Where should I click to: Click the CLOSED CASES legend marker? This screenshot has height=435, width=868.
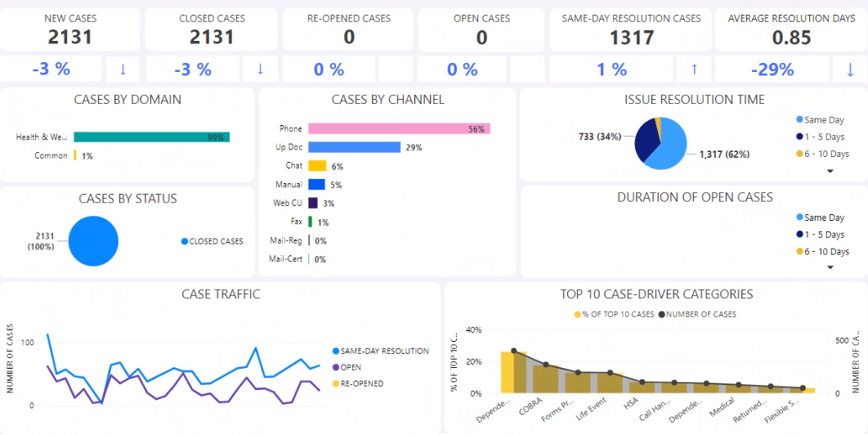[184, 241]
